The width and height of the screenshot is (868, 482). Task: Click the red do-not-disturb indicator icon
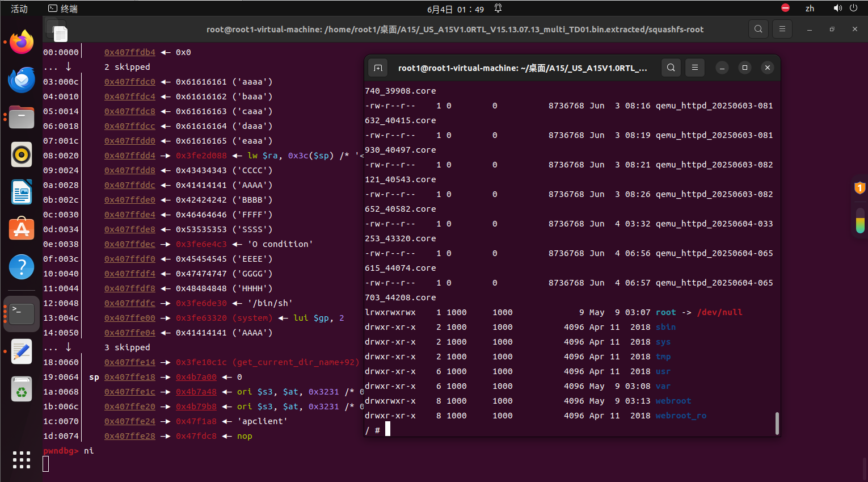(x=785, y=8)
